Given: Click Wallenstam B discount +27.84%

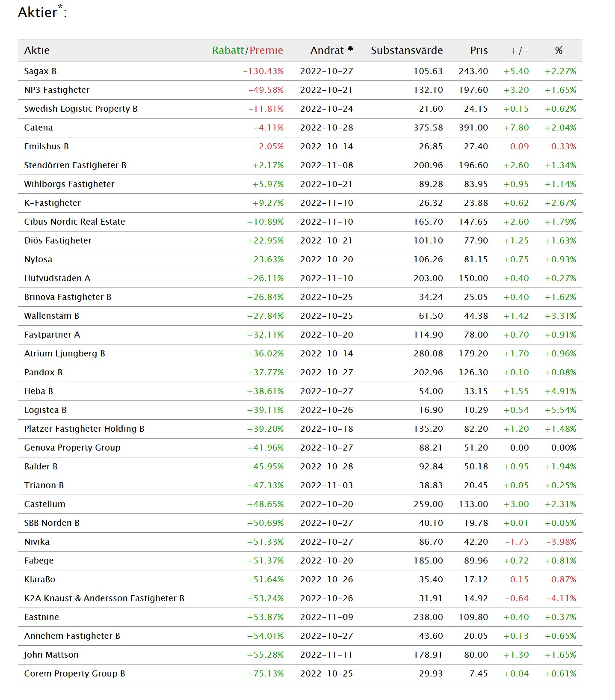Looking at the screenshot, I should (x=265, y=316).
